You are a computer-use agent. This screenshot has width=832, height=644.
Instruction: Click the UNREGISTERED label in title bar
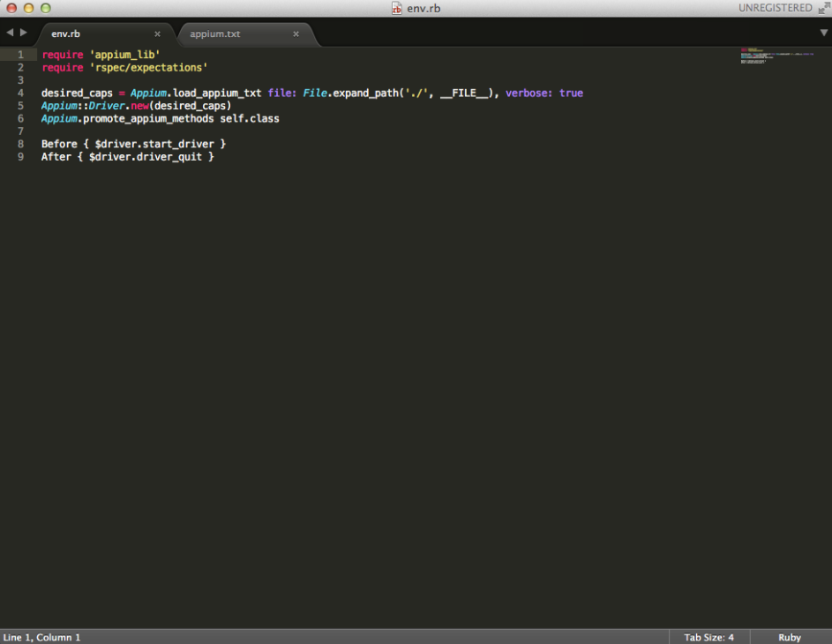click(776, 8)
